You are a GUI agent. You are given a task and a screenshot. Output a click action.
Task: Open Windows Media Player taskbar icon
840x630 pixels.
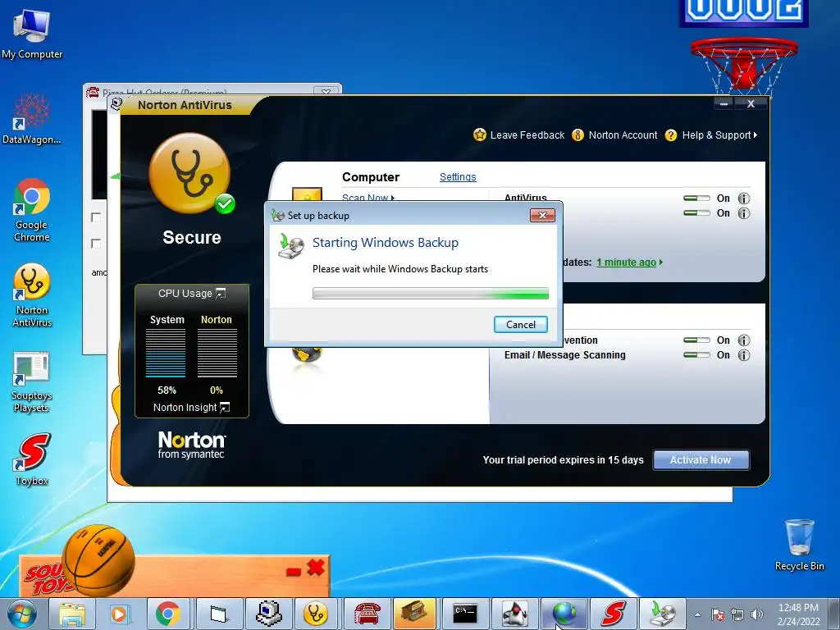[119, 614]
